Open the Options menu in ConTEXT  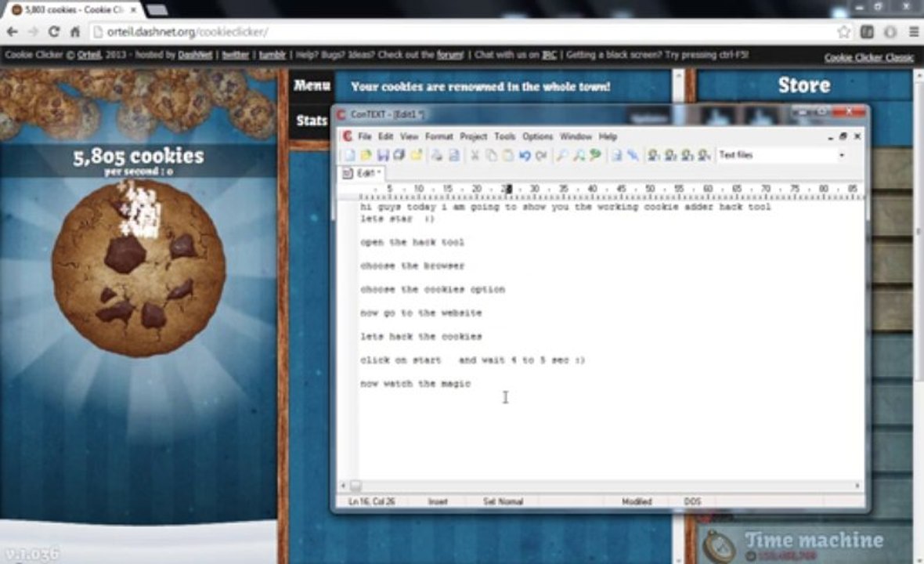click(537, 136)
